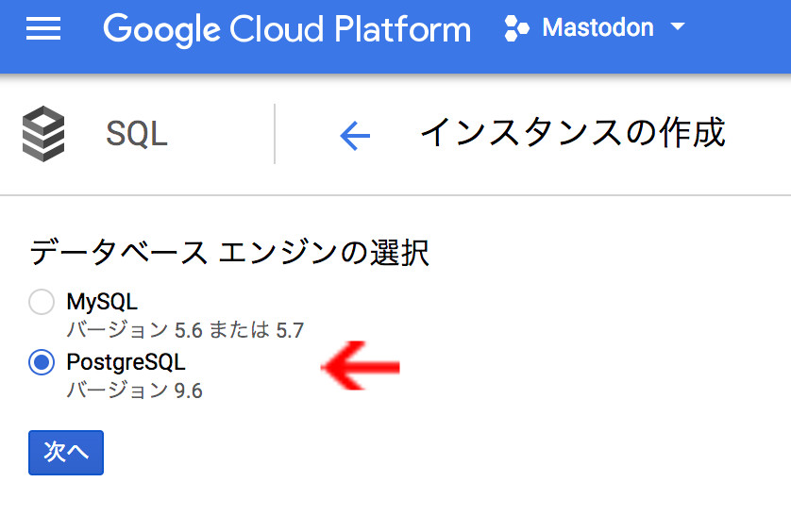This screenshot has height=532, width=791.
Task: Click the データベース エンジンの選択 heading
Action: coord(229,253)
